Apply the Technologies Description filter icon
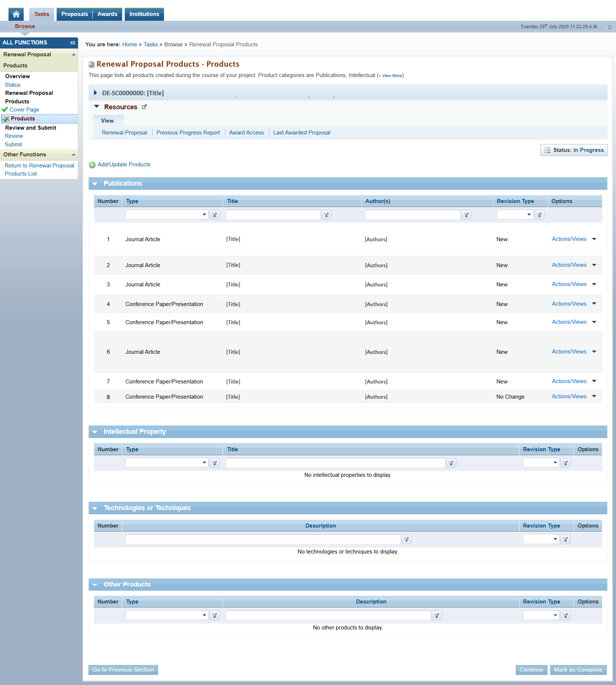 pos(406,539)
